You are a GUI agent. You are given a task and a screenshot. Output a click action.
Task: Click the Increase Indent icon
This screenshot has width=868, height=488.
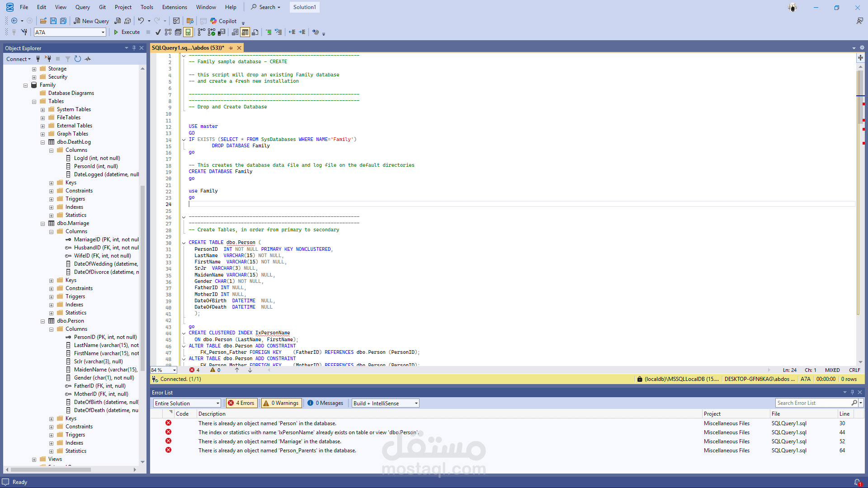[x=302, y=32]
